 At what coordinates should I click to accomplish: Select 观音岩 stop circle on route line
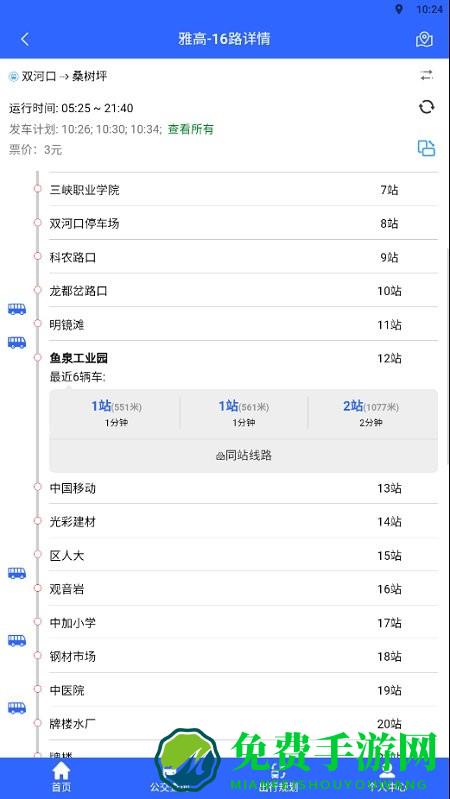(x=37, y=588)
